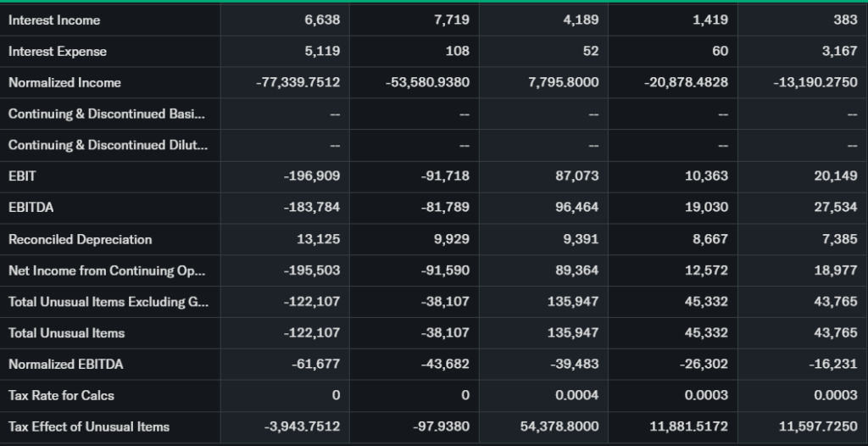
Task: Click the Interest Income value 6,638
Action: (x=322, y=20)
